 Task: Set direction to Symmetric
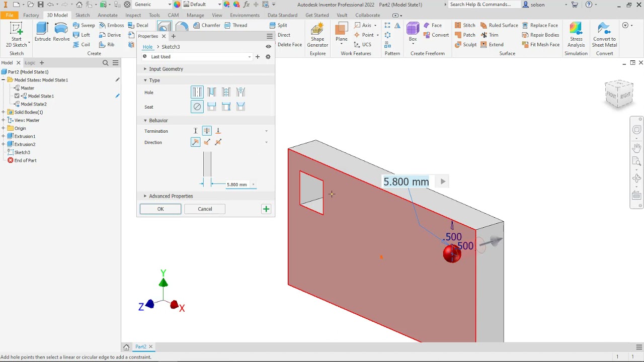tap(218, 142)
